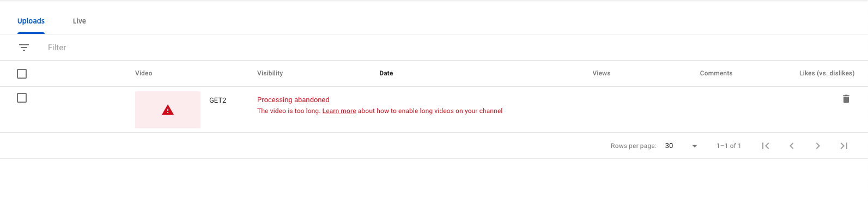
Task: Switch to the Uploads tab
Action: click(x=31, y=21)
